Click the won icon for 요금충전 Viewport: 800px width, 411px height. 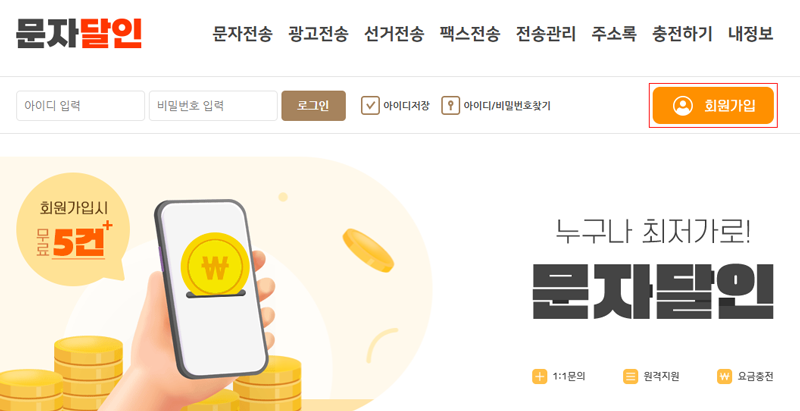[x=724, y=377]
